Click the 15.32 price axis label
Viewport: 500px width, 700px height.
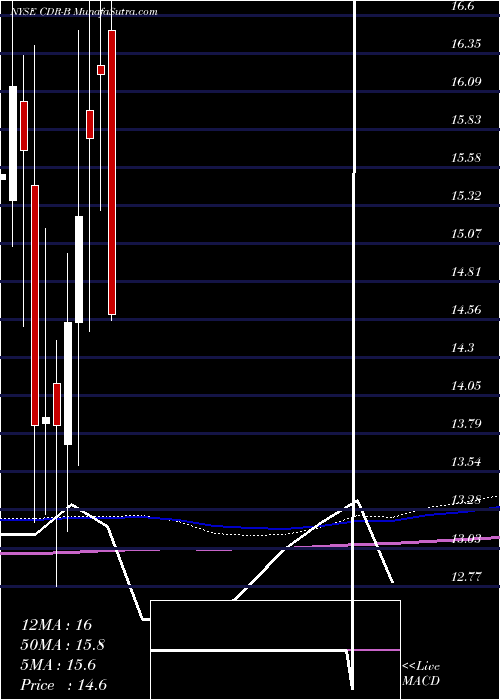[x=466, y=196]
